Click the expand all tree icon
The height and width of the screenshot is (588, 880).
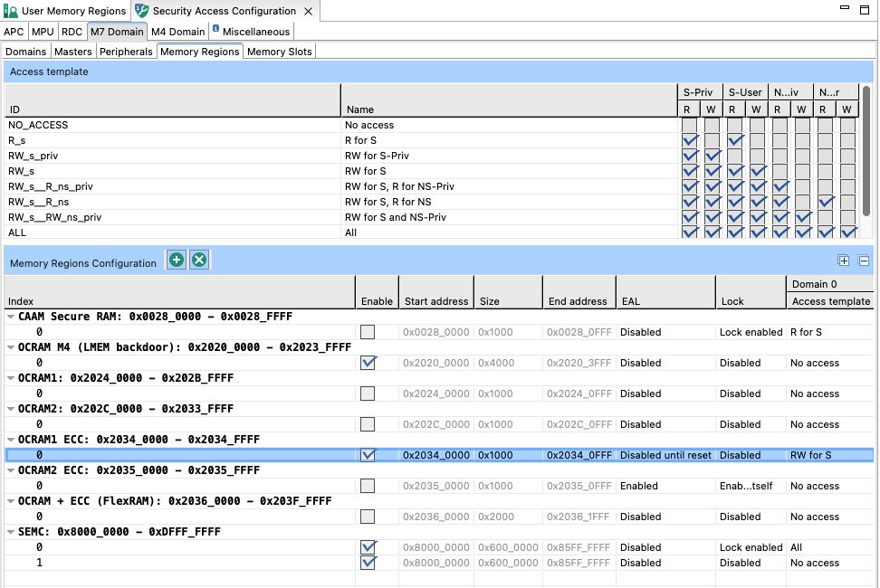click(x=844, y=261)
